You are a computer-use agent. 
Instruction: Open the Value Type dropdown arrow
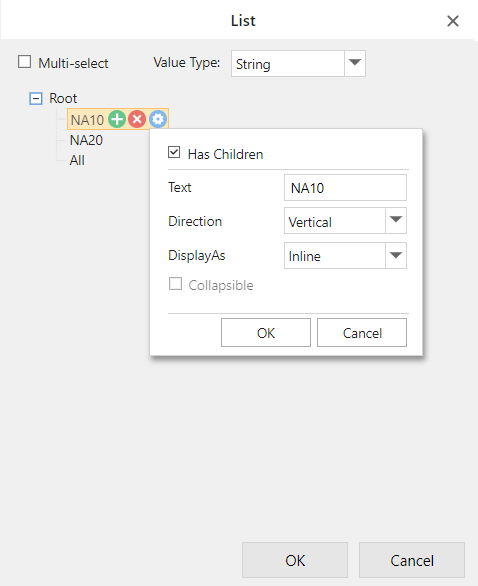pos(355,64)
